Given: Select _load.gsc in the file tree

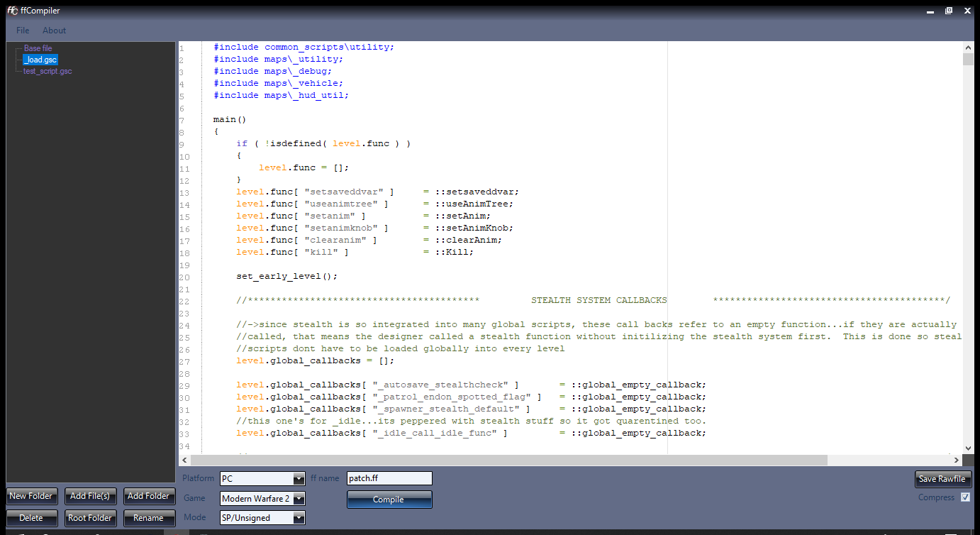Looking at the screenshot, I should click(x=40, y=60).
